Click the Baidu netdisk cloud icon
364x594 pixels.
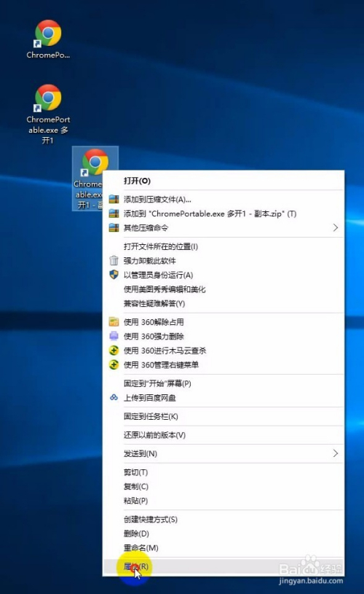click(114, 397)
